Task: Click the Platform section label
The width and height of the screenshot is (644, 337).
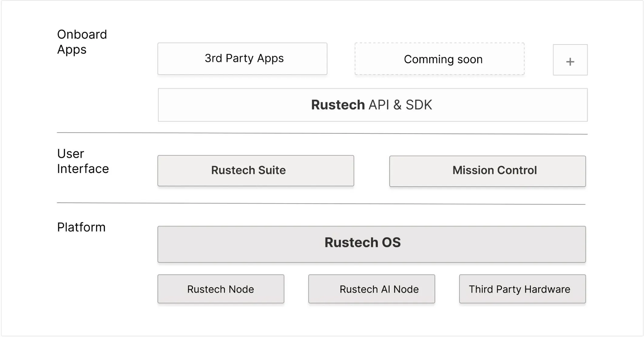Action: (x=81, y=227)
